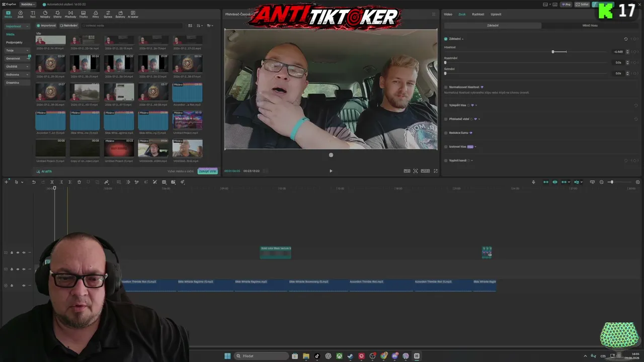Screen dimensions: 644x362
Task: Switch to the Upravit tab
Action: tap(496, 14)
